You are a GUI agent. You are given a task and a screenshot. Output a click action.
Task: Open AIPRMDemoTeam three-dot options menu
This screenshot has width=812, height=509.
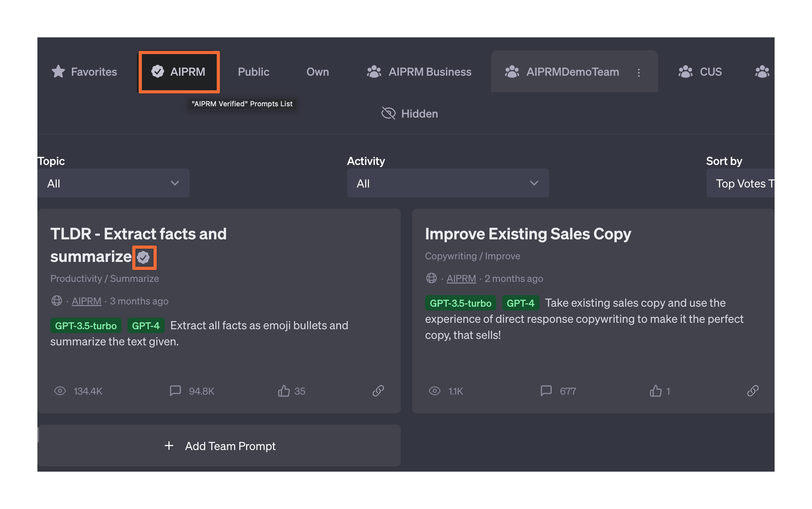coord(639,72)
